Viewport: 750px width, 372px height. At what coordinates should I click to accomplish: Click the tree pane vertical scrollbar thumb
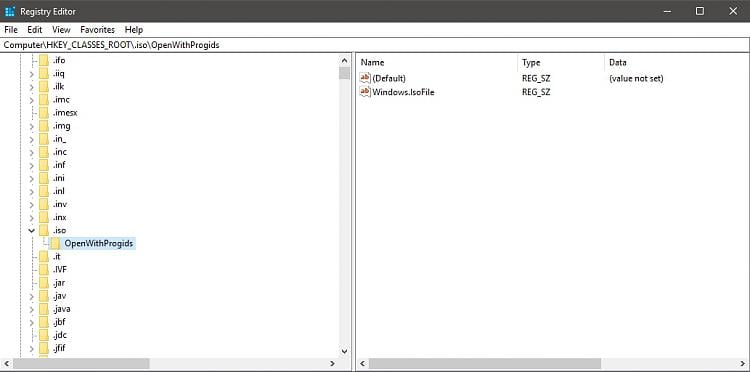point(344,73)
